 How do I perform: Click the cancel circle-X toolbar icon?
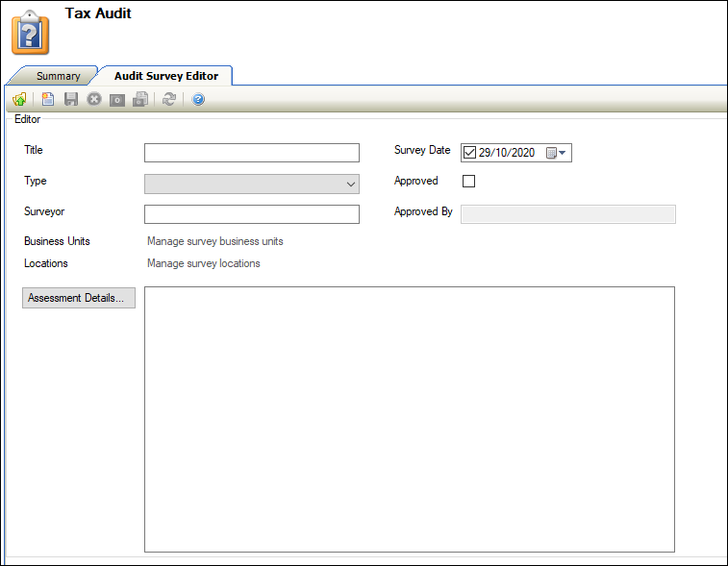click(94, 100)
